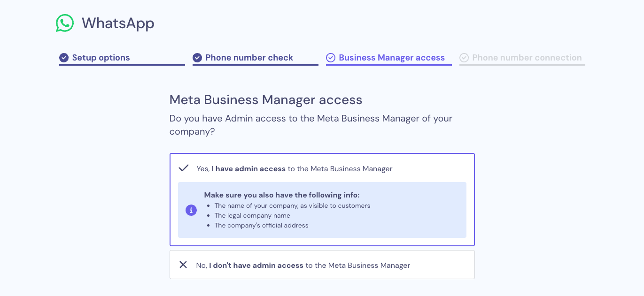Choose "No, I don't have admin access" option

(303, 266)
